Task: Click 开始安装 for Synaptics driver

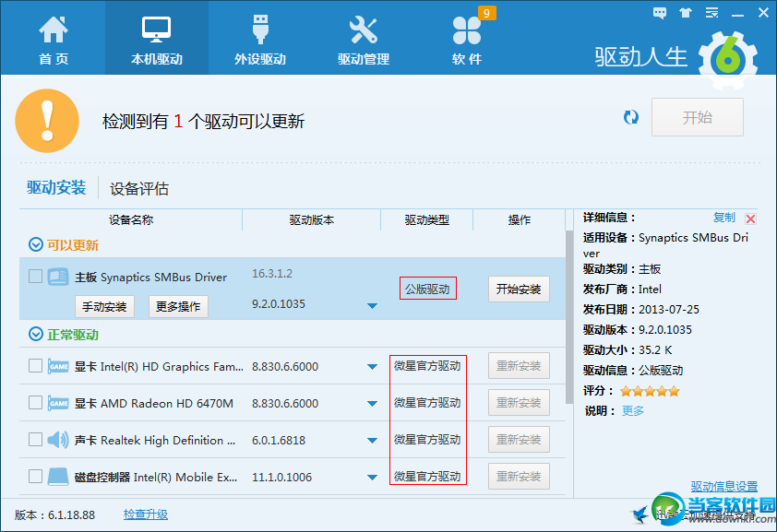Action: [x=519, y=289]
